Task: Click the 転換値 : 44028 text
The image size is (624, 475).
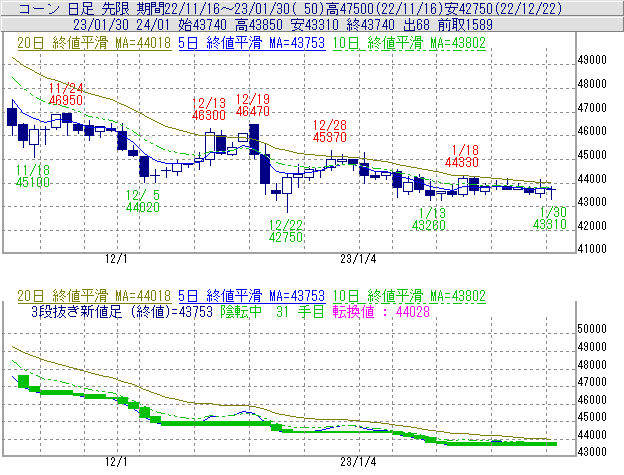Action: click(381, 311)
